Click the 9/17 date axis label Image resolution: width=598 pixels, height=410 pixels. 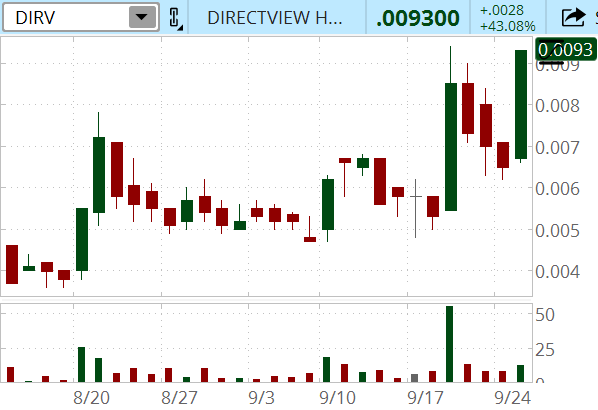(x=425, y=398)
